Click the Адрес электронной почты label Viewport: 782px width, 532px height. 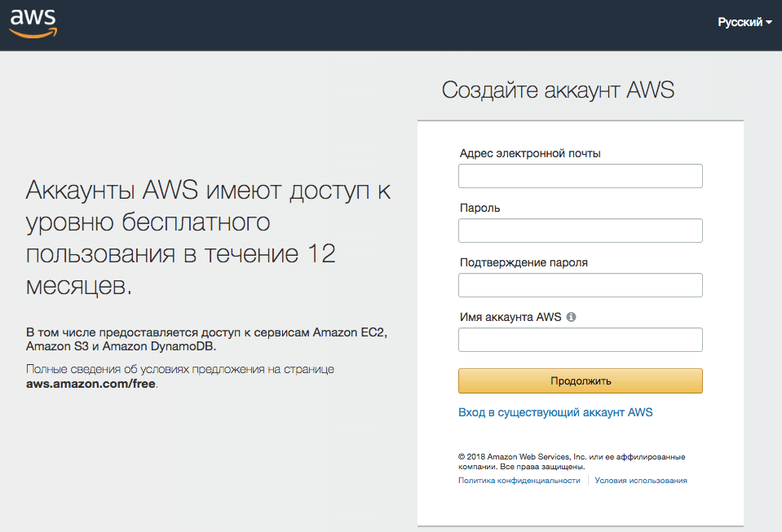(530, 153)
